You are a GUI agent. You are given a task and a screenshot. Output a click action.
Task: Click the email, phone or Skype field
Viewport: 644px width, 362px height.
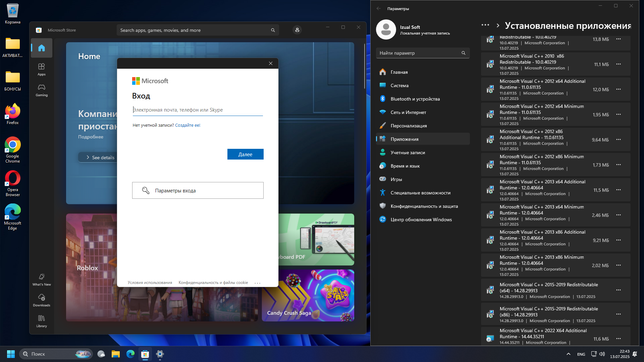(x=198, y=110)
